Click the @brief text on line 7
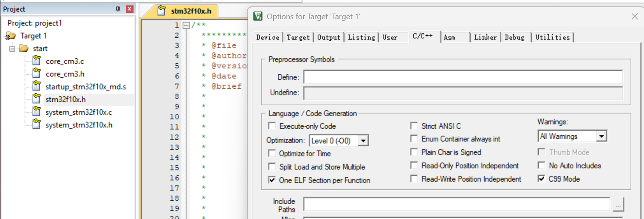Screen dimensions: 644x219 227,86
